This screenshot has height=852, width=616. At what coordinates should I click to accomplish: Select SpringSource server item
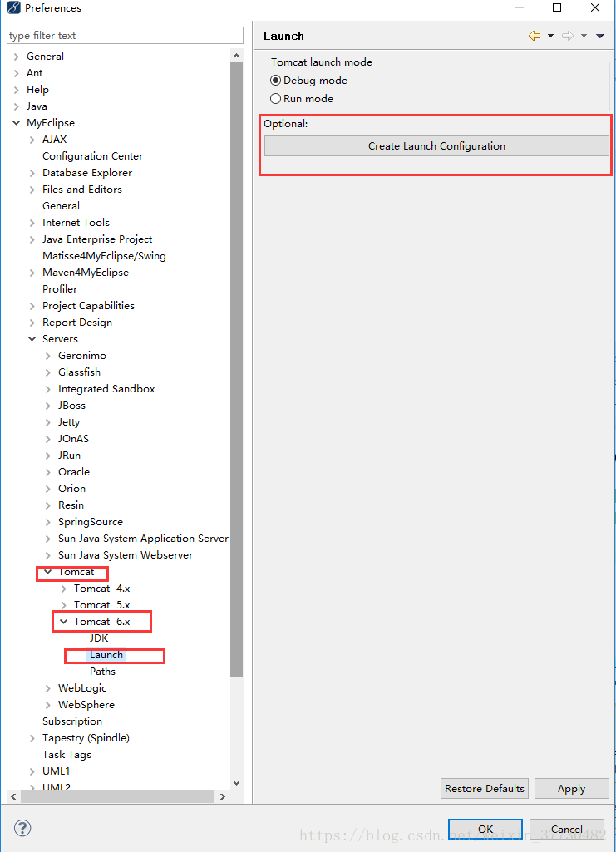pyautogui.click(x=91, y=522)
